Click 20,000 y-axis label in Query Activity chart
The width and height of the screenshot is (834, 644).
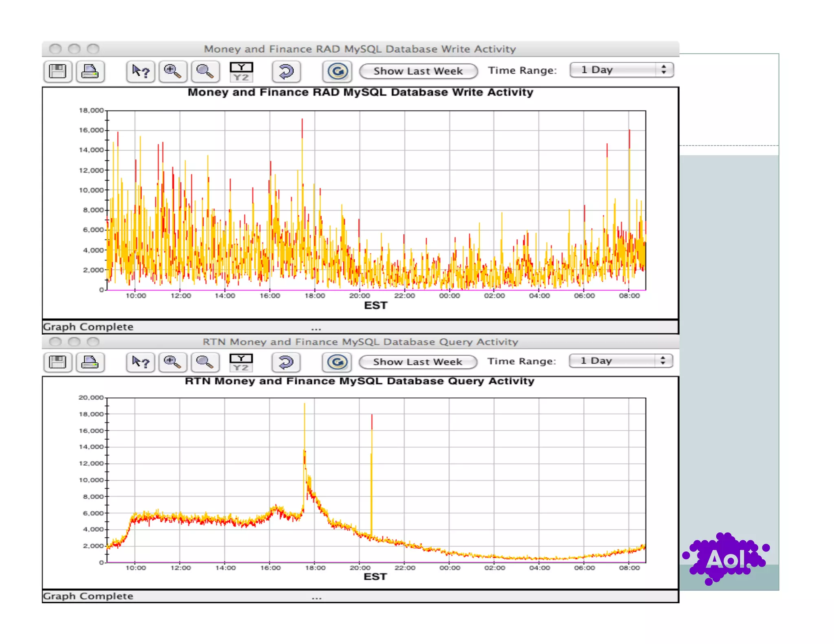pyautogui.click(x=91, y=397)
